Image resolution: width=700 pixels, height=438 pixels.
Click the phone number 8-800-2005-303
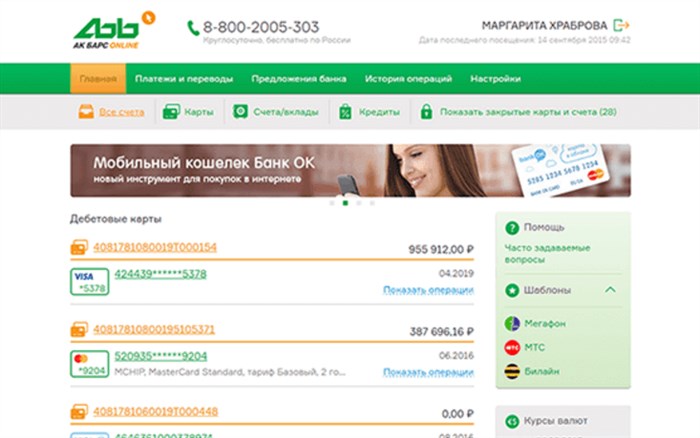pyautogui.click(x=261, y=27)
